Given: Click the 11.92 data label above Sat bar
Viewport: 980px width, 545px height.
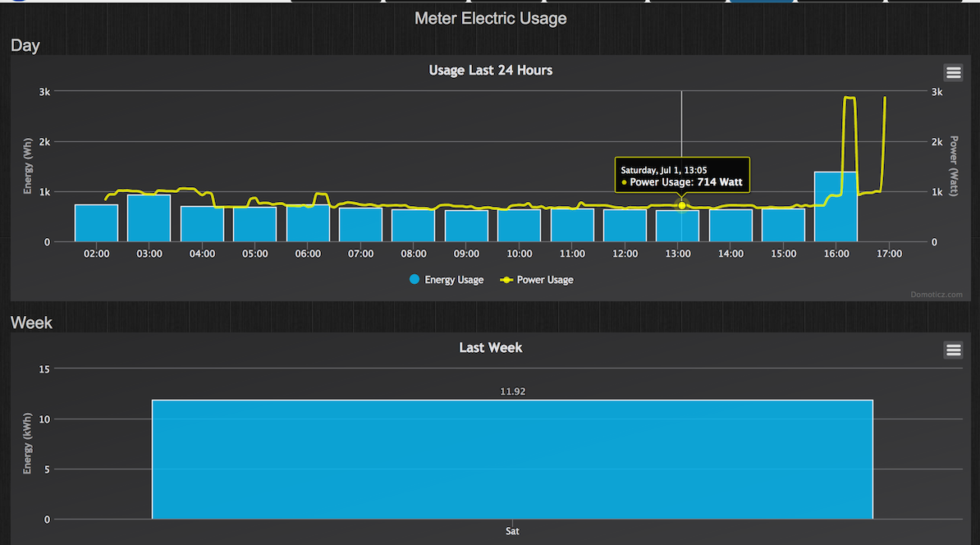Looking at the screenshot, I should (513, 392).
